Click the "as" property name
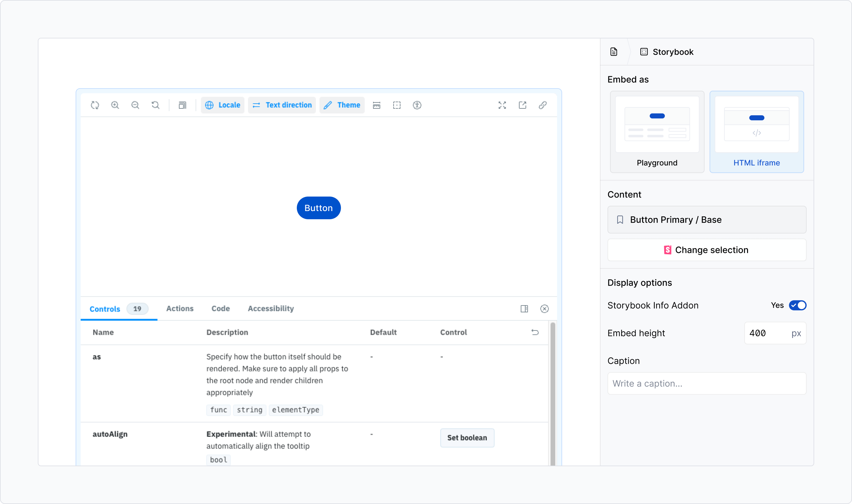This screenshot has height=504, width=852. tap(97, 357)
